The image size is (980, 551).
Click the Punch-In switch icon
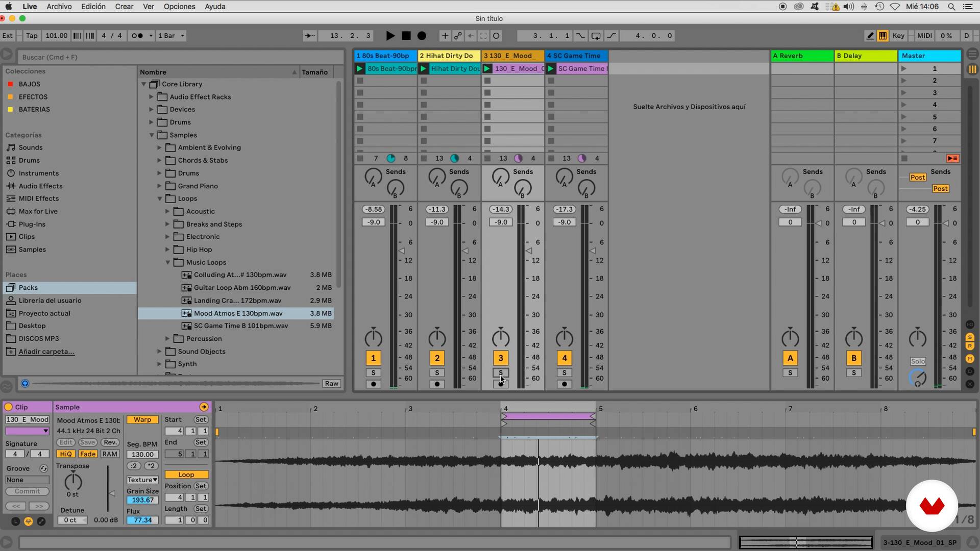click(580, 36)
